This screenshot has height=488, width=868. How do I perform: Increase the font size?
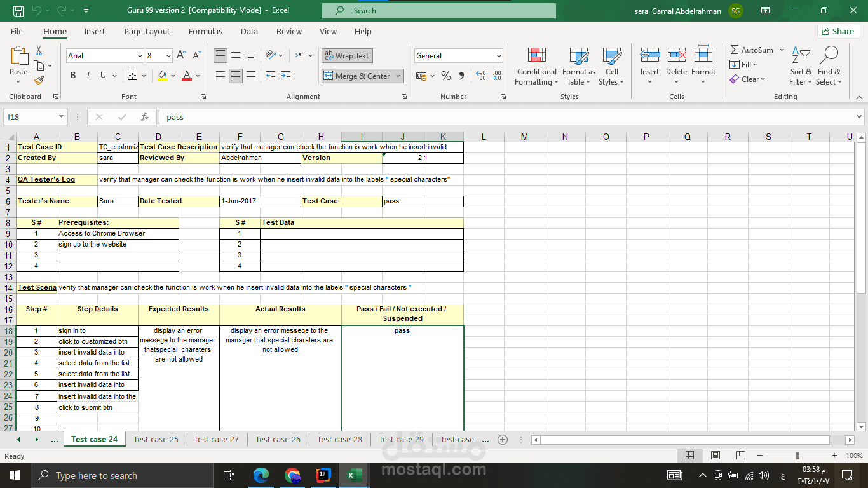click(182, 55)
